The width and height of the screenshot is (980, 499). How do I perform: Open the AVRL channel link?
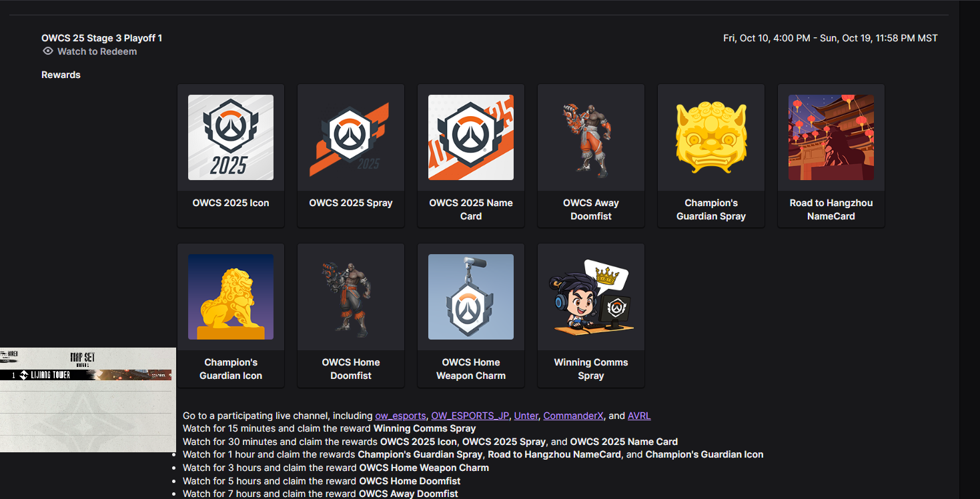point(639,416)
